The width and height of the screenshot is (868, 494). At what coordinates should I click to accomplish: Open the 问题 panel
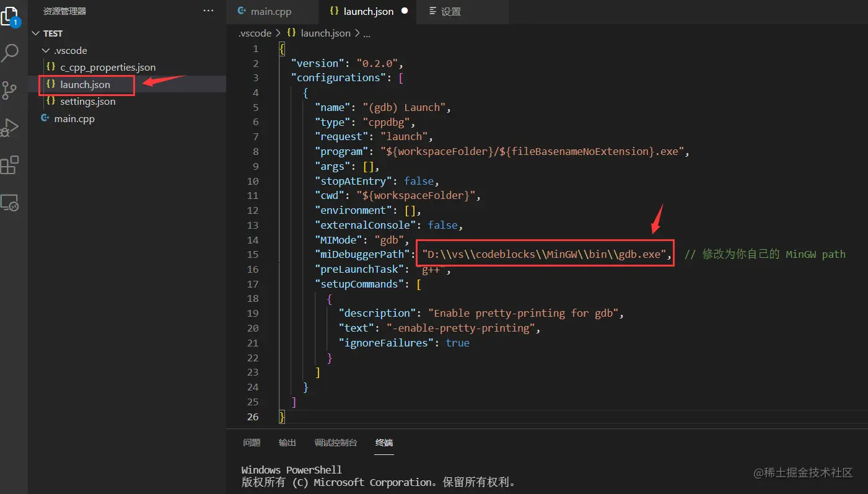[x=252, y=443]
